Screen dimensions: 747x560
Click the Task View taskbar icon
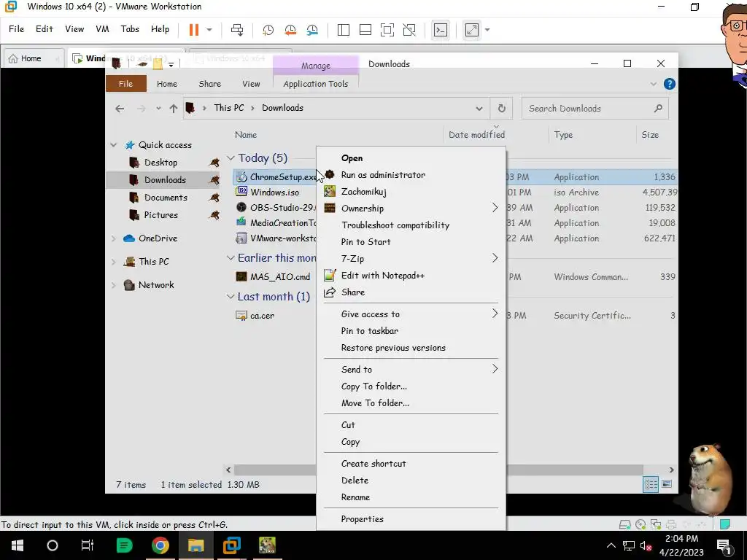88,545
